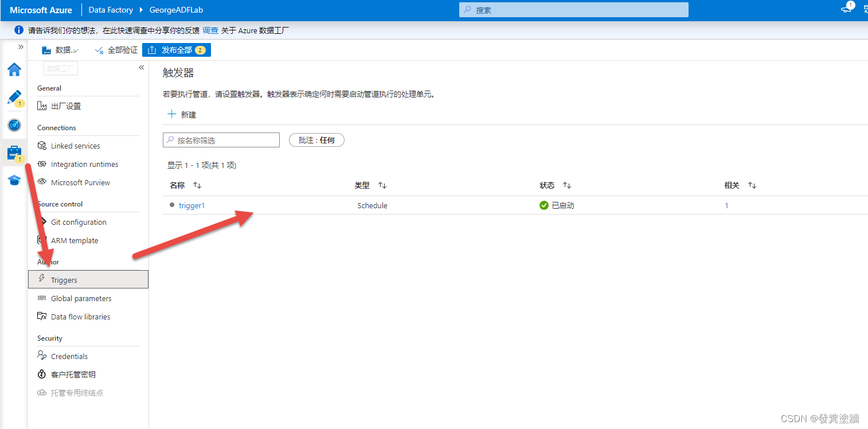The height and width of the screenshot is (429, 868).
Task: Click Data Factory breadcrumb
Action: (111, 10)
